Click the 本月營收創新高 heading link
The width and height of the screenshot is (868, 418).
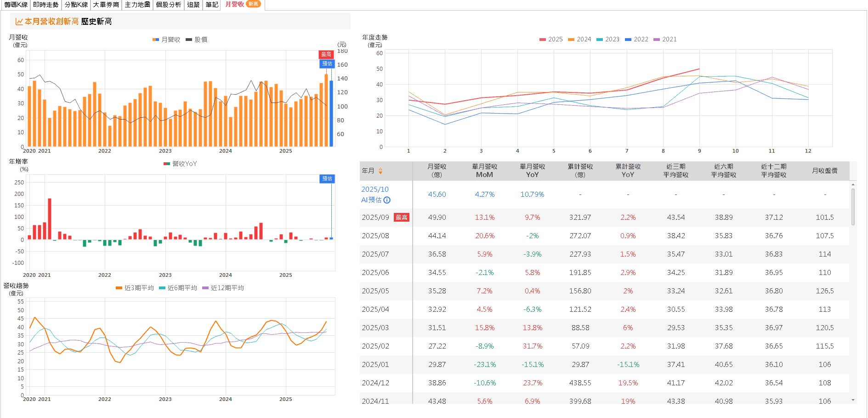[51, 22]
